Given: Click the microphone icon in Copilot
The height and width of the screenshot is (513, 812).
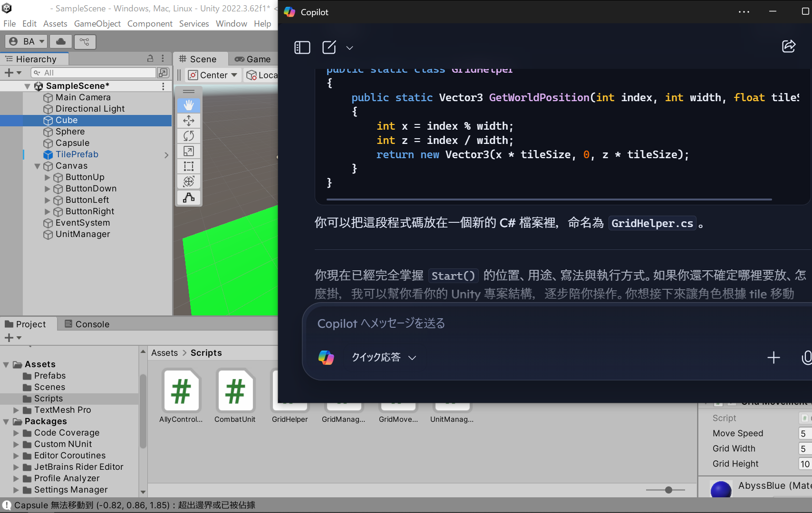Looking at the screenshot, I should point(806,358).
